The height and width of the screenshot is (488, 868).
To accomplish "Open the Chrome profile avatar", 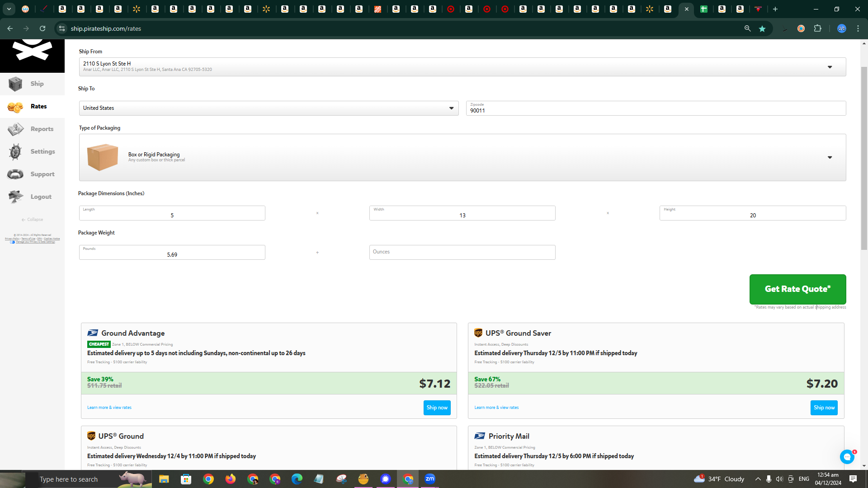I will click(841, 28).
